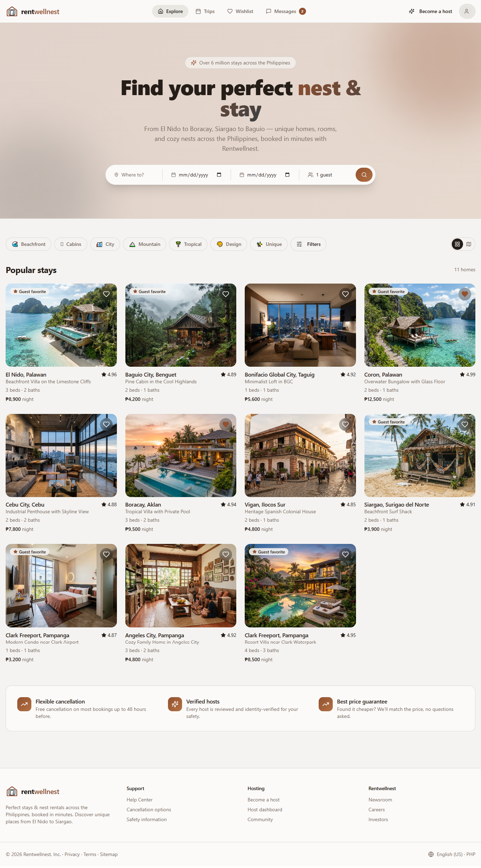Image resolution: width=481 pixels, height=868 pixels.
Task: Toggle wishlist heart on Cebu City penthouse
Action: coord(106,424)
